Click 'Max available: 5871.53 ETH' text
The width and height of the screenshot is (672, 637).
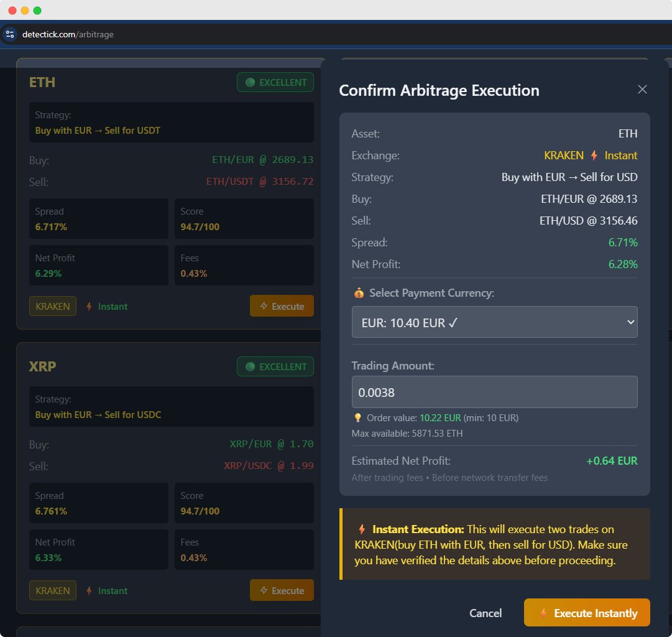point(407,433)
